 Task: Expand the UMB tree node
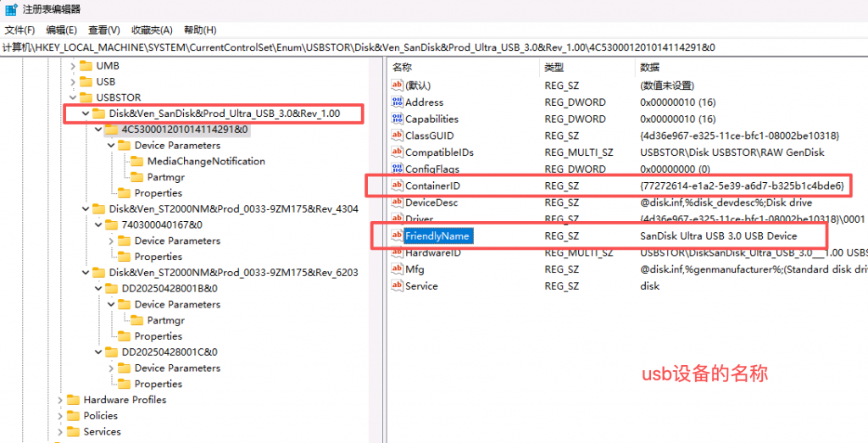click(72, 65)
